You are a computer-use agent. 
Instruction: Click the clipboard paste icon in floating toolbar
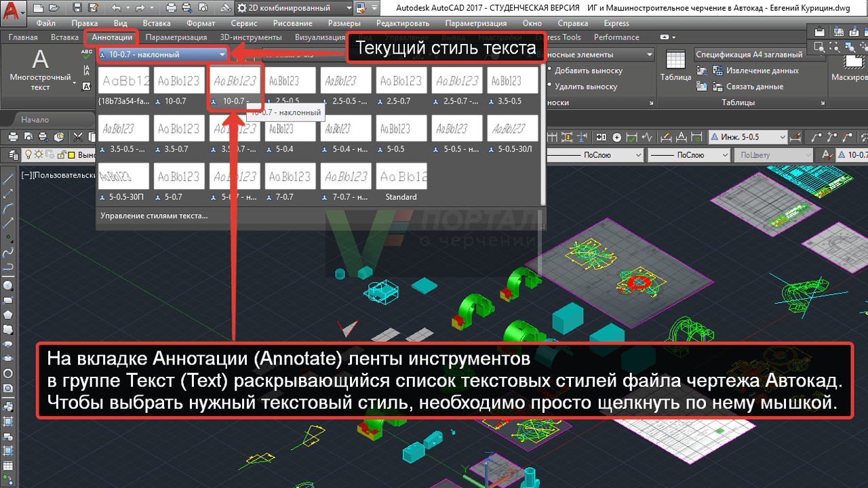click(819, 32)
